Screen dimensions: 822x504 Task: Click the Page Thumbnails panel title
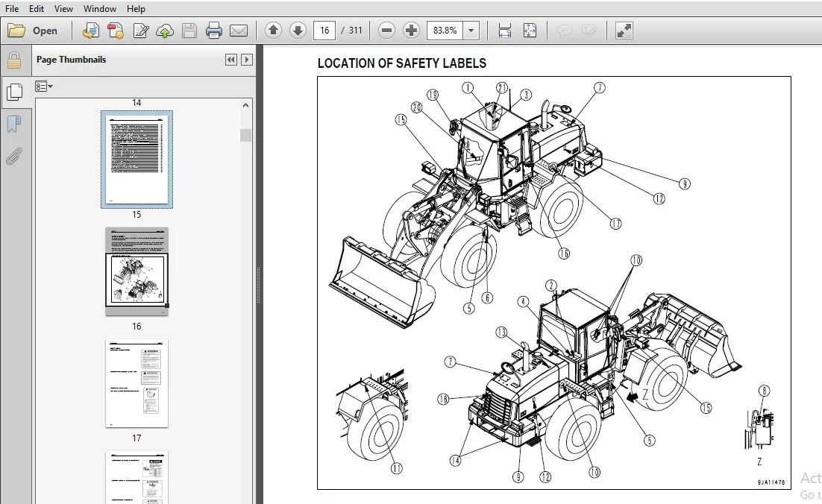coord(72,59)
